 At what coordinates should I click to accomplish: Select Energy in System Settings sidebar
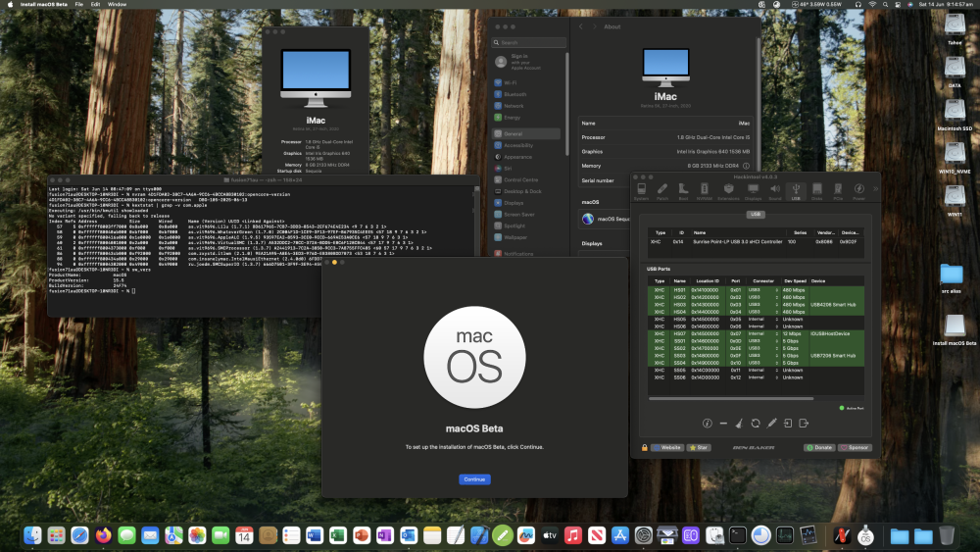(527, 118)
